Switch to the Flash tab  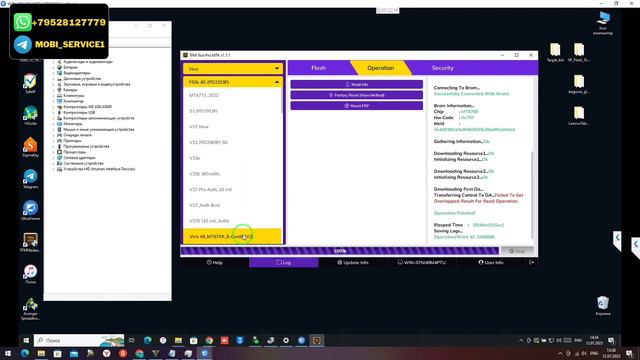[318, 68]
